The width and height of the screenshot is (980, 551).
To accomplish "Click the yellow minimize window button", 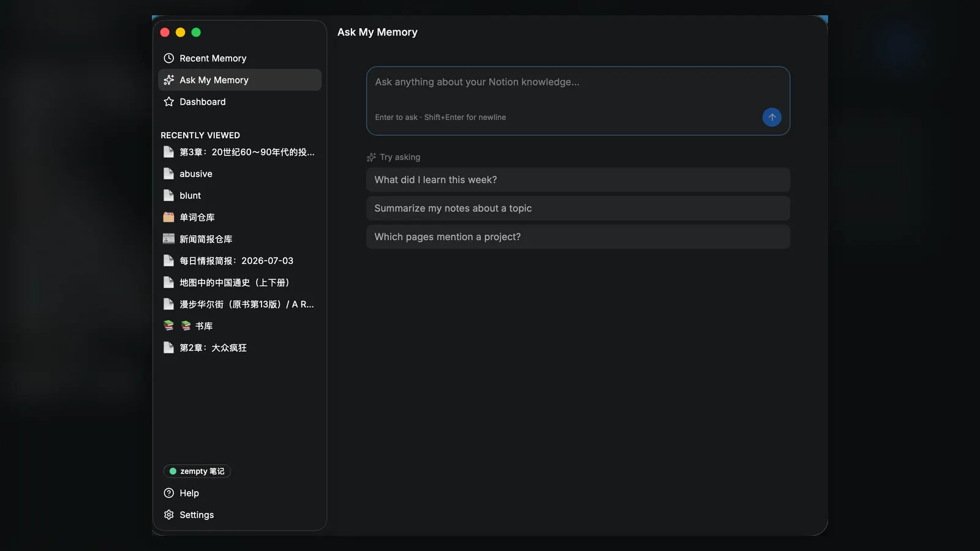I will (x=180, y=32).
